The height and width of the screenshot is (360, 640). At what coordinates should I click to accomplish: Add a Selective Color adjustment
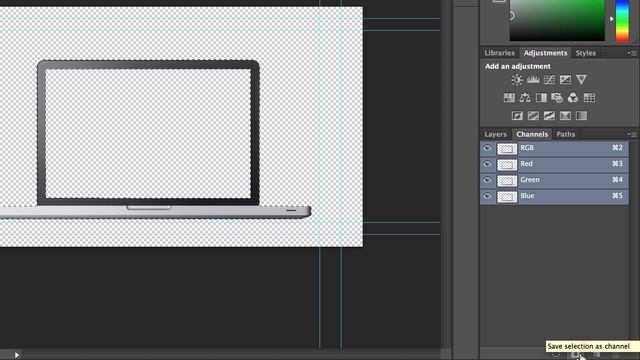coord(565,116)
